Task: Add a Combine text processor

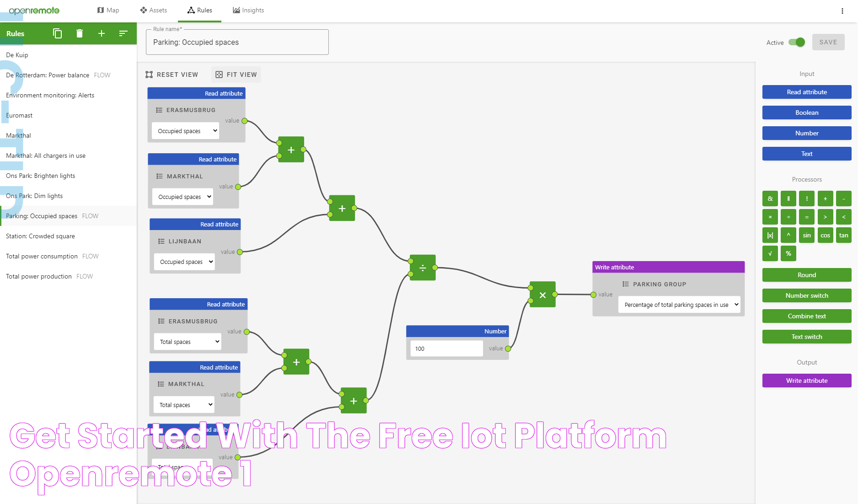Action: tap(807, 316)
